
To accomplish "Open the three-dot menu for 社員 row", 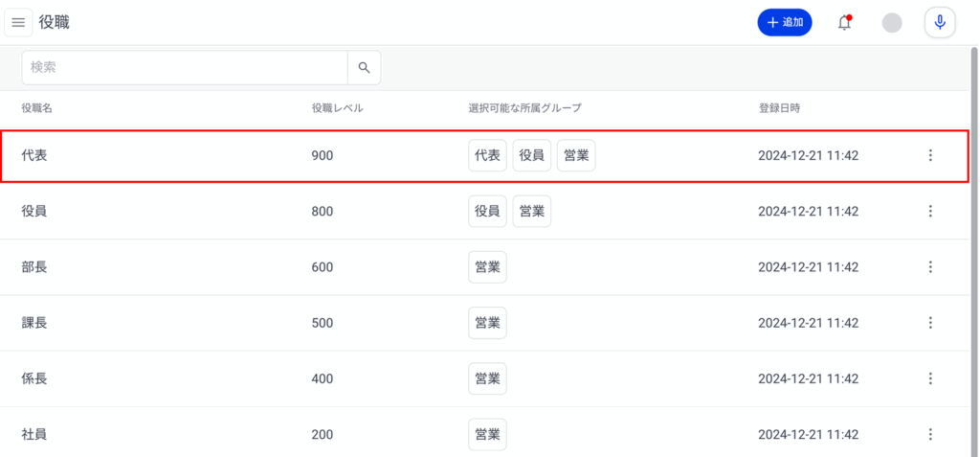I will pyautogui.click(x=930, y=434).
